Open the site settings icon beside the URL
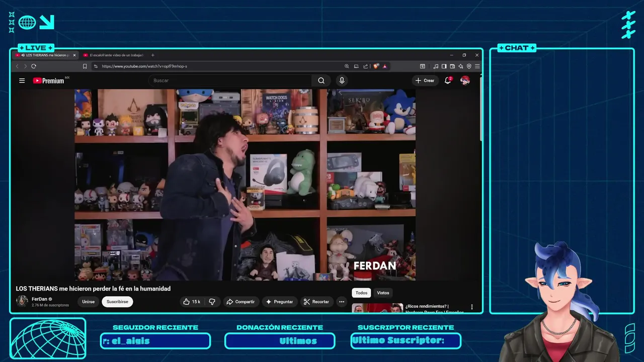644x362 pixels. pyautogui.click(x=96, y=66)
